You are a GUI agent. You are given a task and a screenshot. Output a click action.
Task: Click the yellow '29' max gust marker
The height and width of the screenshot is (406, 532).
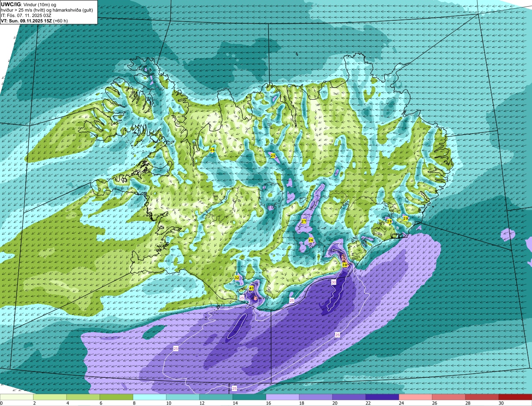tap(406, 218)
